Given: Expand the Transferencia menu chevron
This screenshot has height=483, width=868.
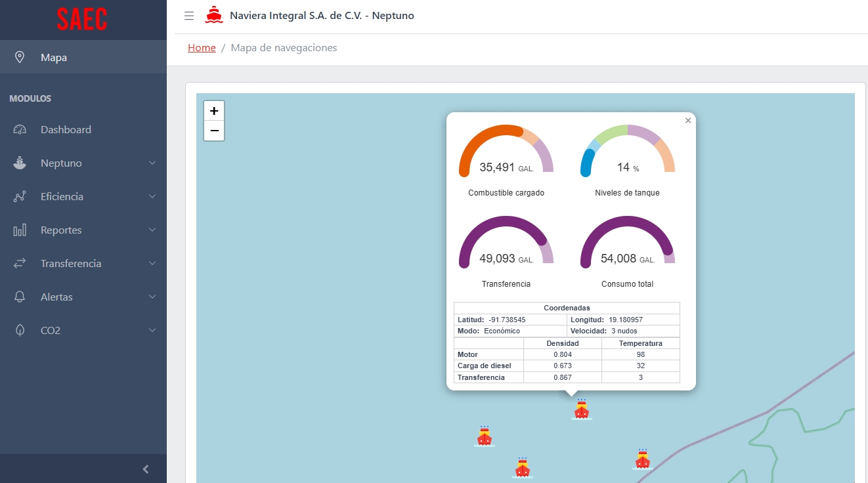Looking at the screenshot, I should (152, 263).
